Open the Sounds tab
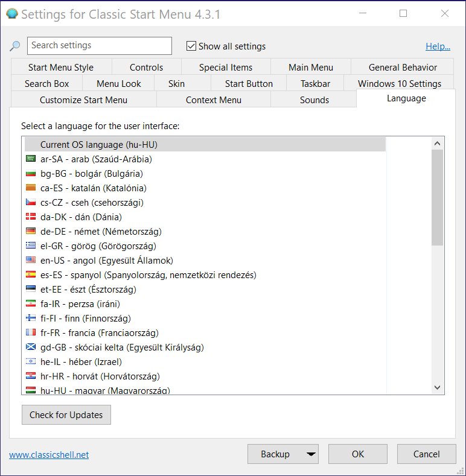The image size is (466, 476). click(314, 100)
